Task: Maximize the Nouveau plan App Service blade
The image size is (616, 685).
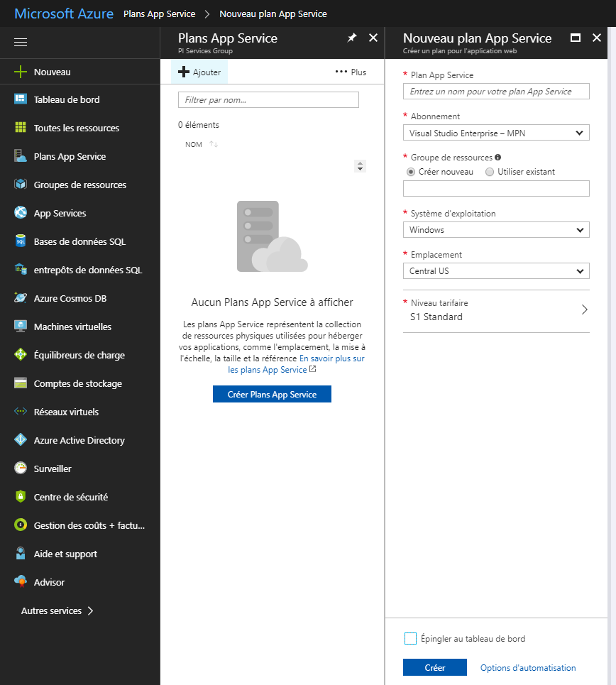Action: coord(576,38)
